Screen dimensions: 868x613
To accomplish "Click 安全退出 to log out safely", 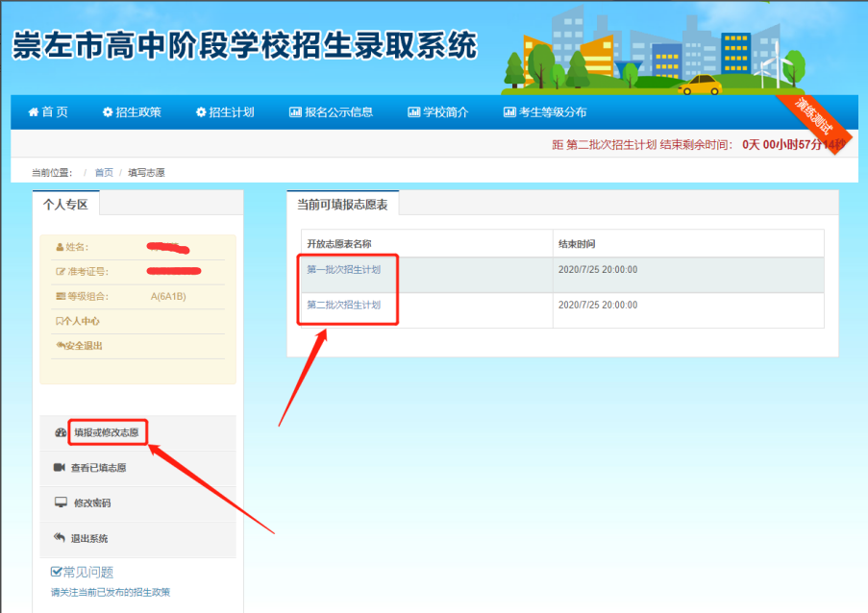I will 82,346.
